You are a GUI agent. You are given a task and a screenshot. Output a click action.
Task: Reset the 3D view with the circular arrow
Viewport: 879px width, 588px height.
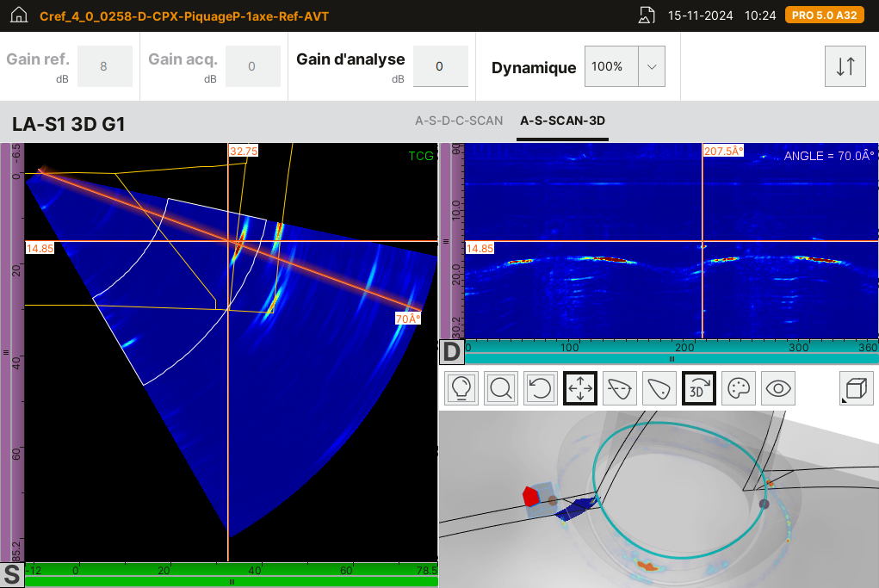[x=541, y=388]
